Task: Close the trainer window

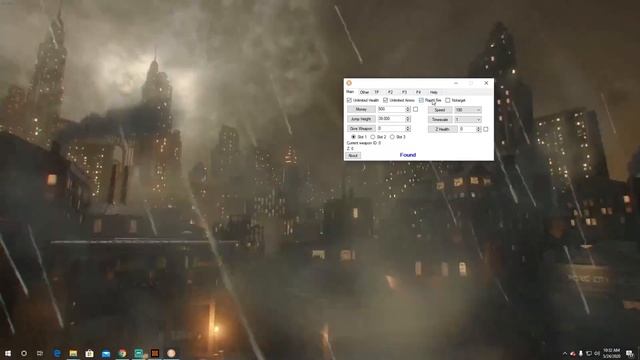Action: click(x=486, y=83)
